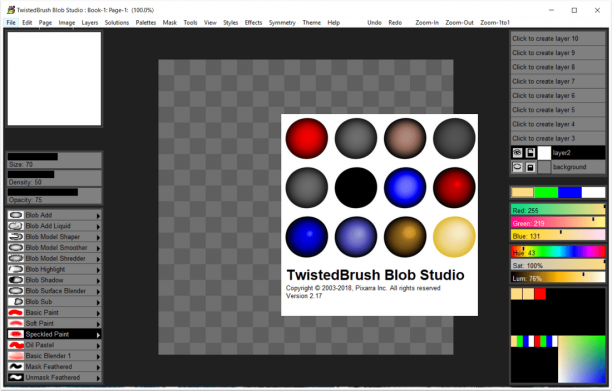Screen dimensions: 612x391
Task: Select the Blob Highlight brush icon
Action: (x=16, y=269)
